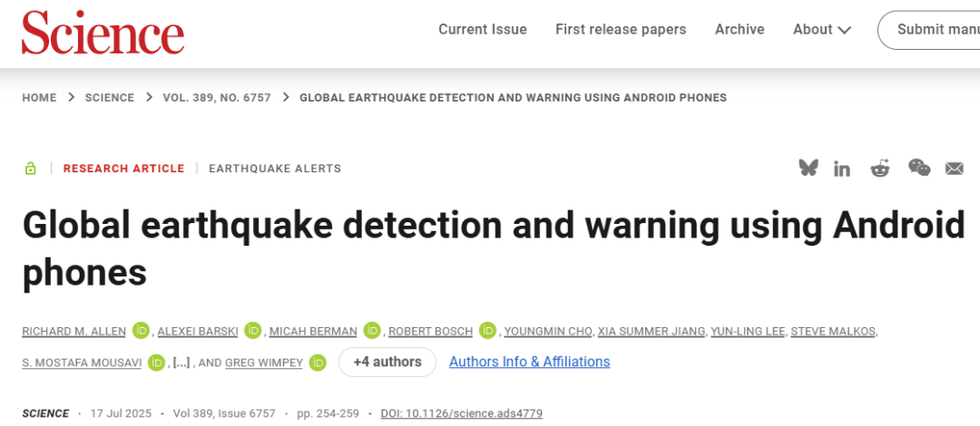This screenshot has height=426, width=980.
Task: Click the RESEARCH ARTICLE label
Action: (123, 168)
